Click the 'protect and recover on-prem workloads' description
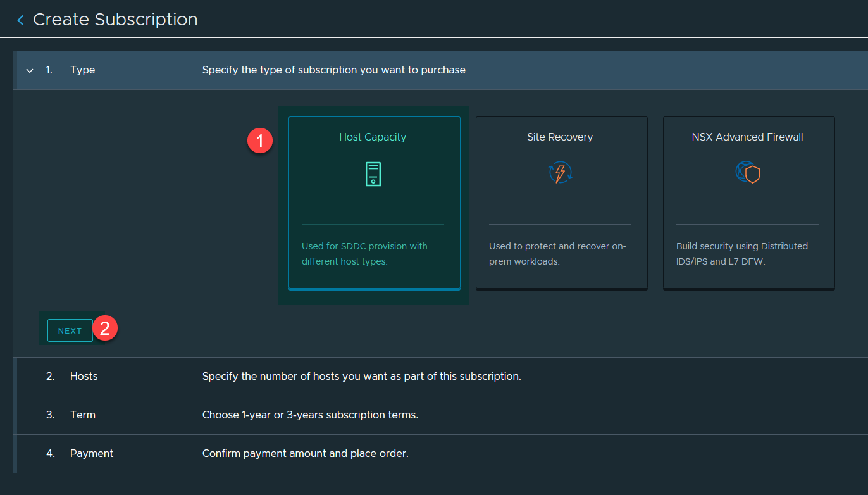Image resolution: width=868 pixels, height=495 pixels. (557, 254)
